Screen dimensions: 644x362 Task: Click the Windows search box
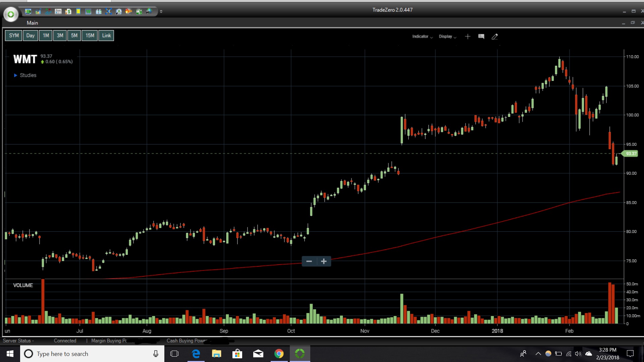92,354
